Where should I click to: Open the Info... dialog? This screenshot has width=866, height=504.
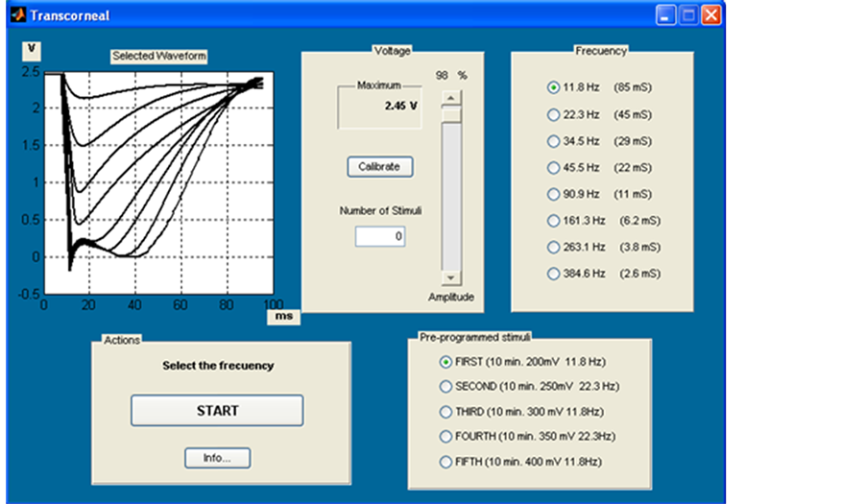coord(218,458)
